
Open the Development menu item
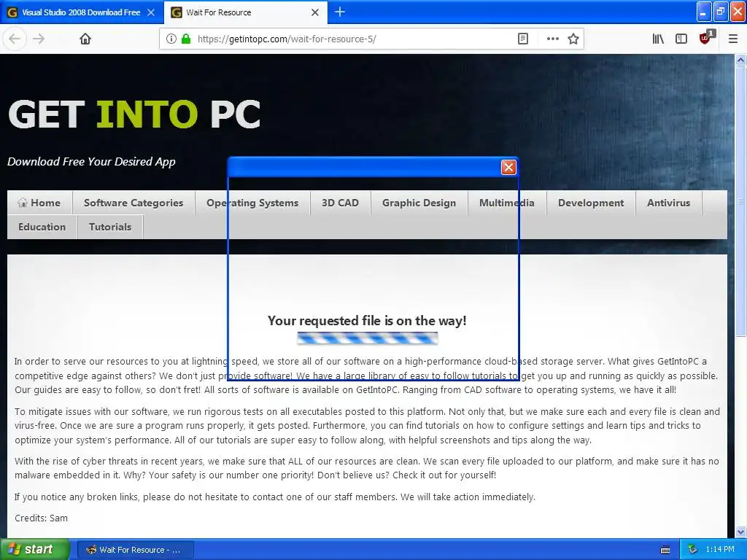[x=591, y=203]
